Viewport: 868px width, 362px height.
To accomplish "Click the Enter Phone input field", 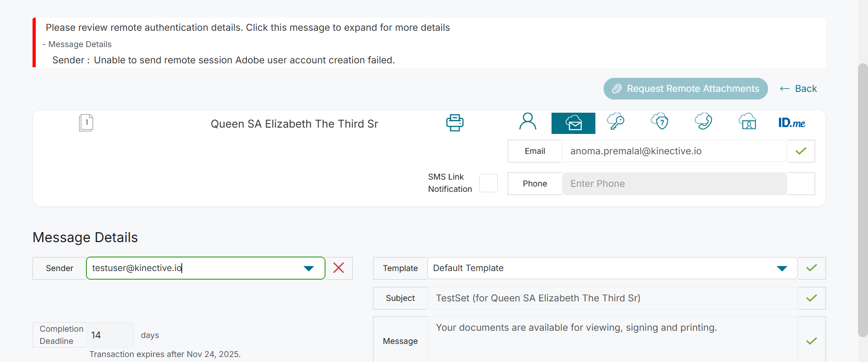I will (674, 184).
